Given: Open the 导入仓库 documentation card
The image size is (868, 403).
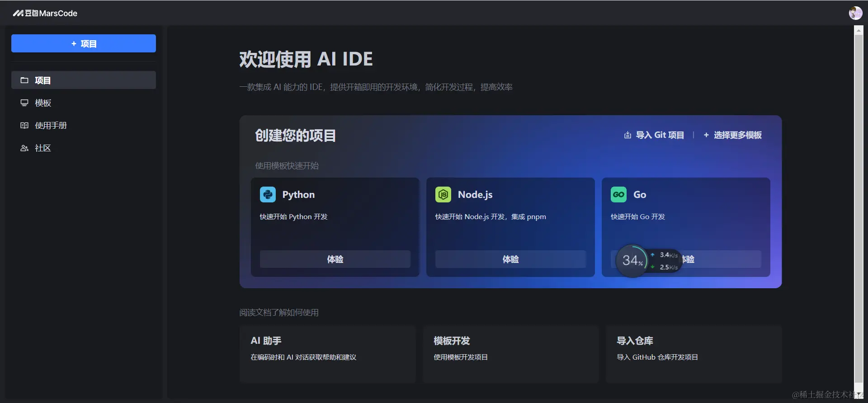Looking at the screenshot, I should coord(694,355).
